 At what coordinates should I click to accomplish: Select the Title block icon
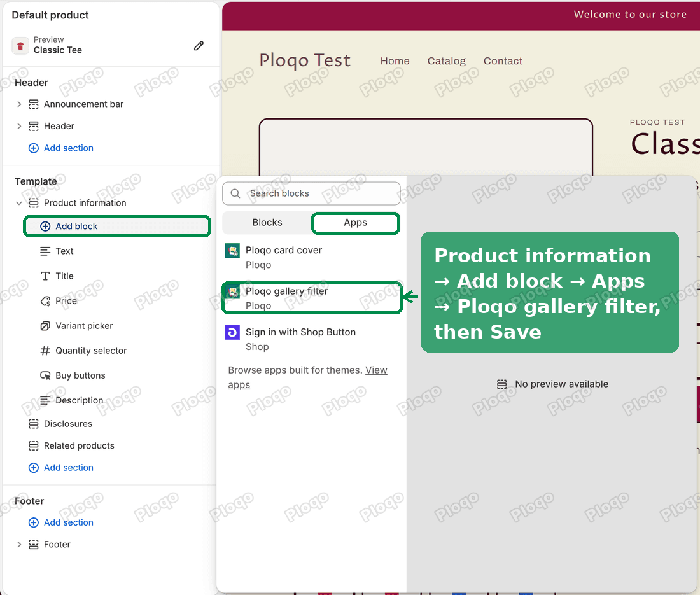coord(45,276)
